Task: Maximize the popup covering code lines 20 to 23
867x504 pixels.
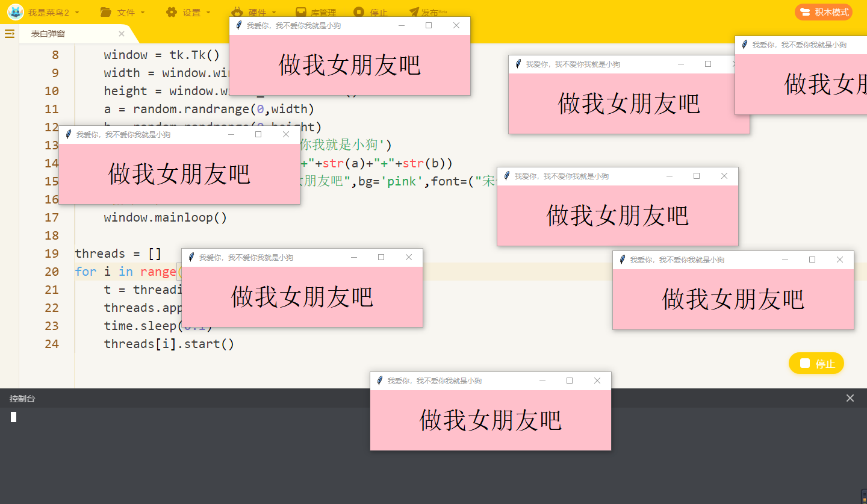Action: tap(381, 257)
